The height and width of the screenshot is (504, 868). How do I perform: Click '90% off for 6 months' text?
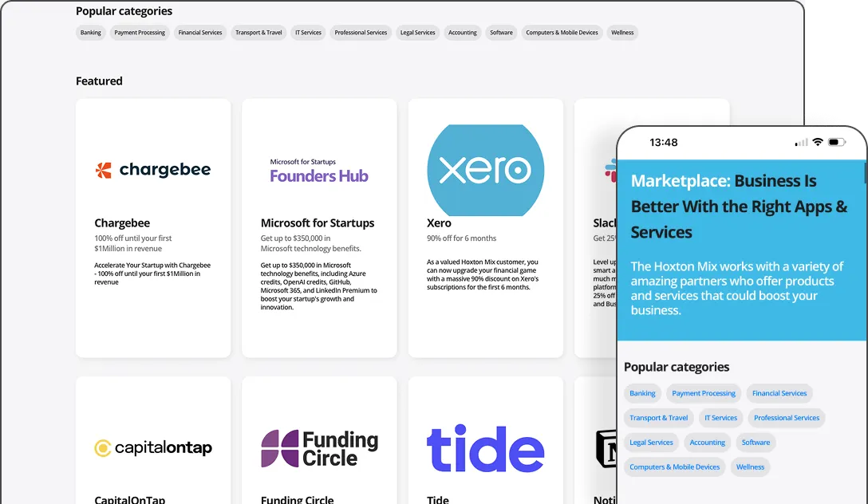pos(461,238)
